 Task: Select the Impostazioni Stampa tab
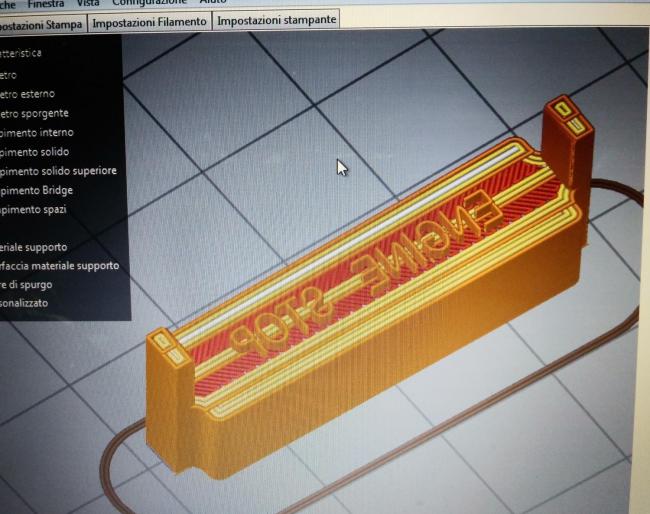pyautogui.click(x=41, y=24)
